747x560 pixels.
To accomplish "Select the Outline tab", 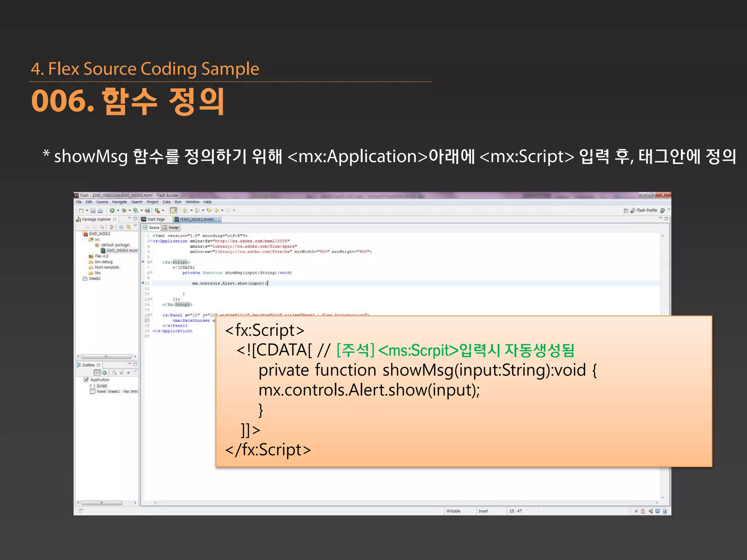I will tap(88, 365).
